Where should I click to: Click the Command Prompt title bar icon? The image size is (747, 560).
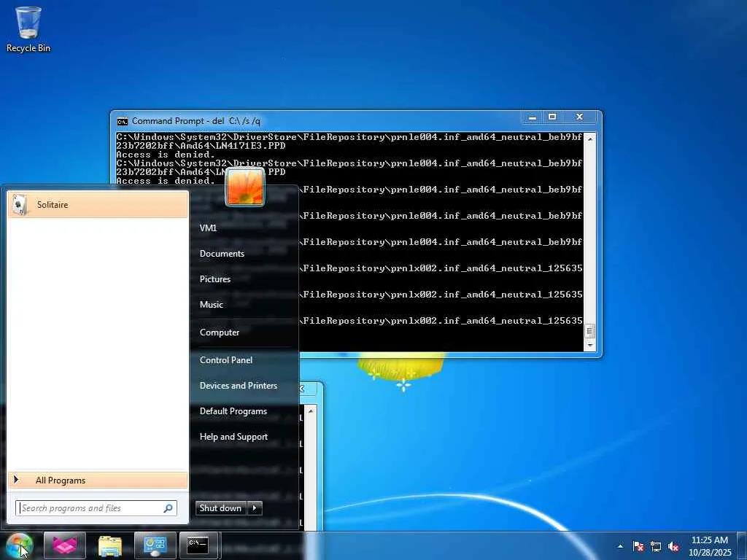coord(123,122)
